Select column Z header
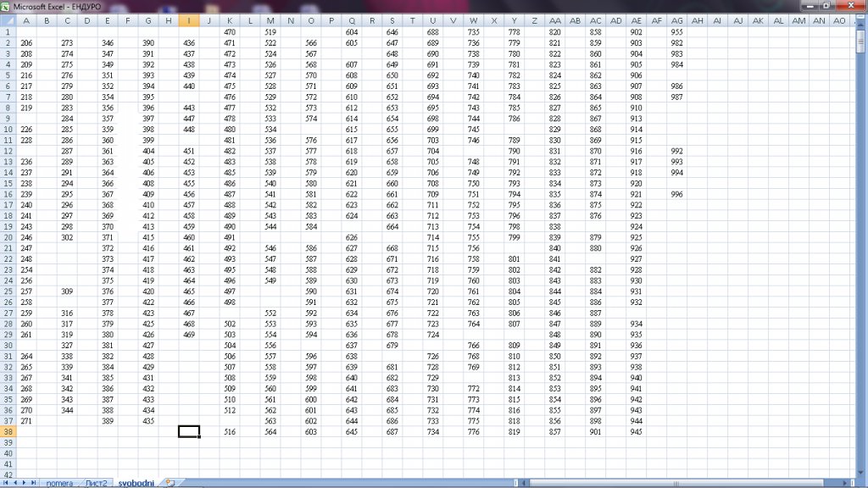868x488 pixels. pos(534,20)
